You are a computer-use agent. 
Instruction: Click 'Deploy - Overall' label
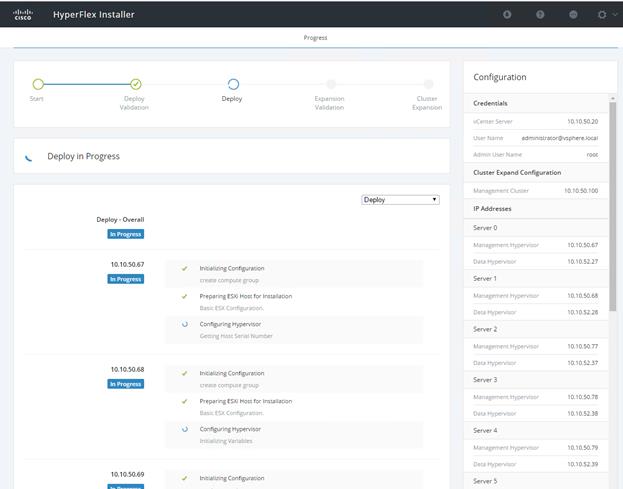click(x=120, y=220)
